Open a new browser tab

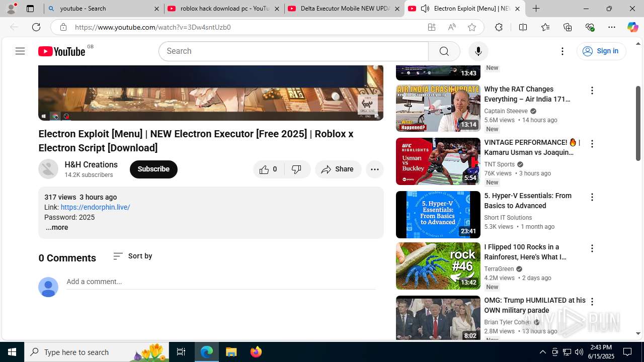(536, 9)
